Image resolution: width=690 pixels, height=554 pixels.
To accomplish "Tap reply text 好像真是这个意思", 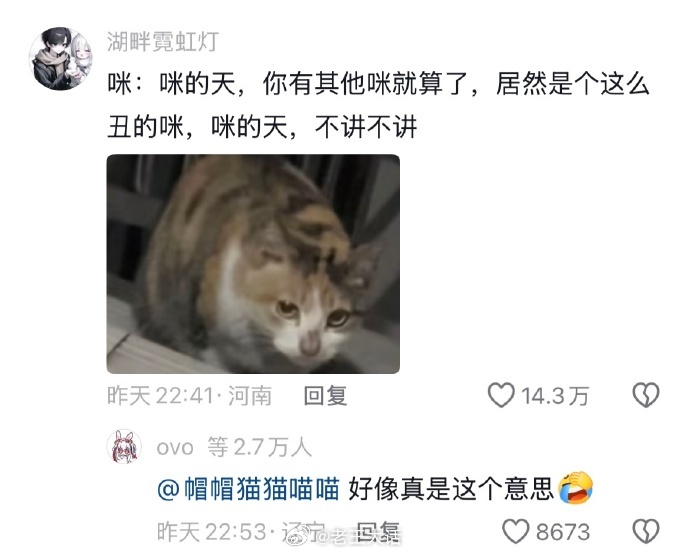I will pos(451,488).
